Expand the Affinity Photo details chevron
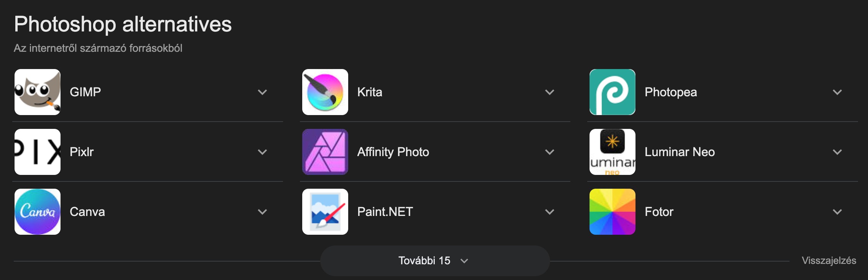This screenshot has height=280, width=868. click(550, 152)
